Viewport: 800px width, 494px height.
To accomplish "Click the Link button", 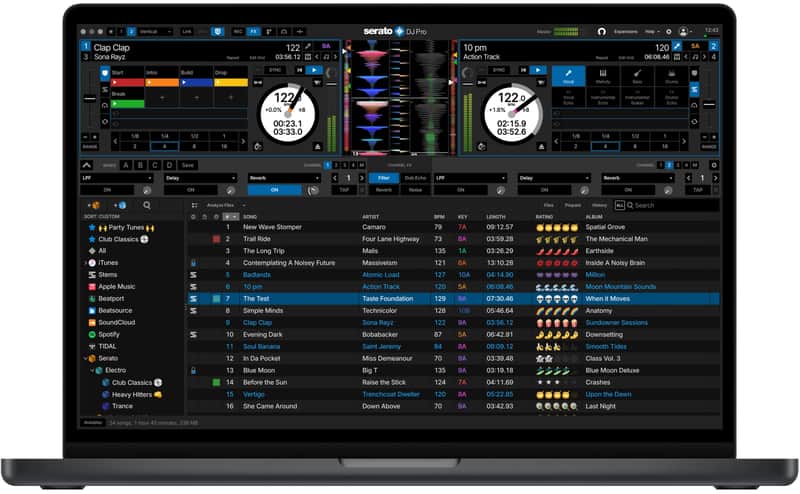I will tap(187, 32).
